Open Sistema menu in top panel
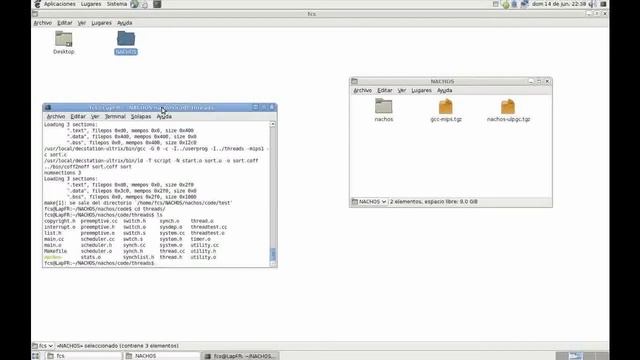640x360 pixels. [x=117, y=4]
